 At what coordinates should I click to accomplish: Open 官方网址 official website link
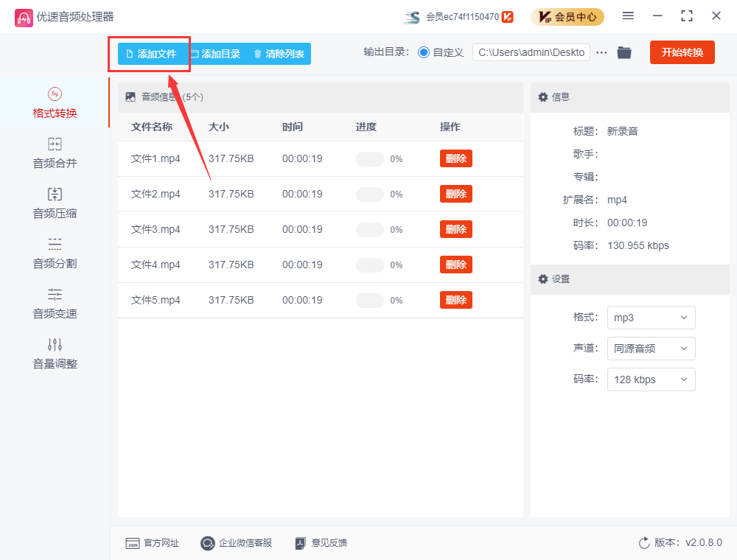[x=153, y=543]
